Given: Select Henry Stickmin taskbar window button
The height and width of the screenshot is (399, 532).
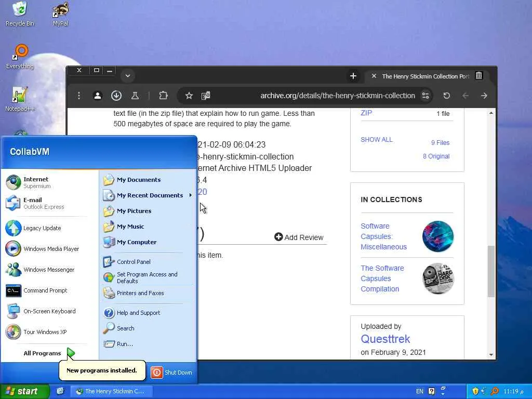Looking at the screenshot, I should (x=111, y=391).
